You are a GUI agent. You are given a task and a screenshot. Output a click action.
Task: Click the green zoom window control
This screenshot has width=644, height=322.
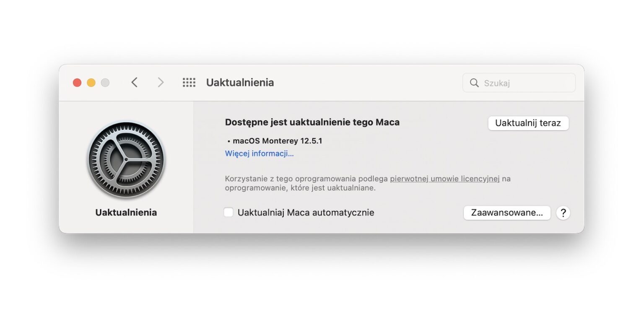105,83
